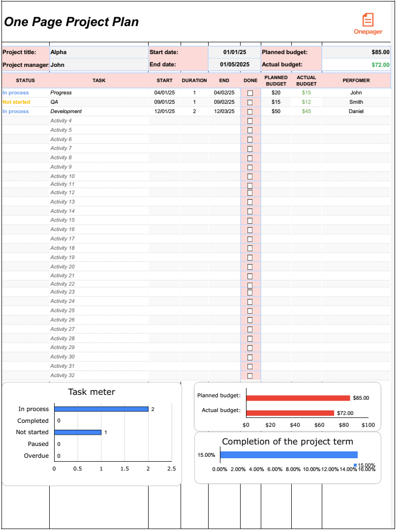400x532 pixels.
Task: Select the Activity 30 task cell
Action: tap(99, 356)
